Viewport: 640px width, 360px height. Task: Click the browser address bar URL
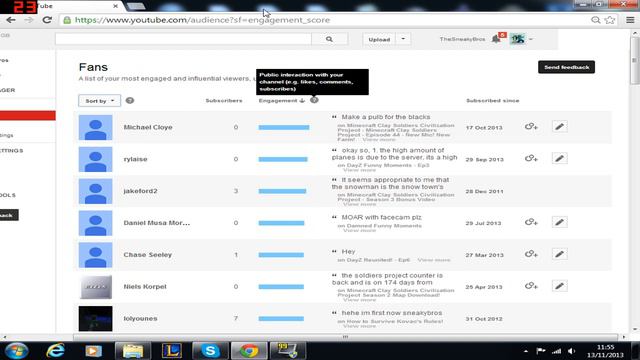coord(202,20)
